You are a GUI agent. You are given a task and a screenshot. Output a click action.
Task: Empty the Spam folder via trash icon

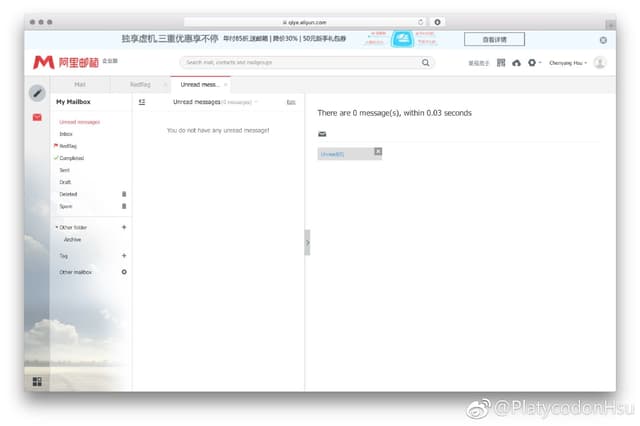click(x=124, y=206)
